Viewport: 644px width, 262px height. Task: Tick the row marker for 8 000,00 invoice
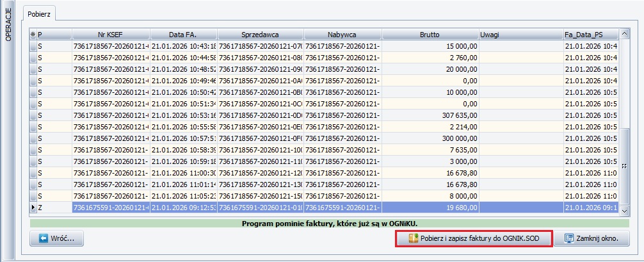click(x=34, y=195)
